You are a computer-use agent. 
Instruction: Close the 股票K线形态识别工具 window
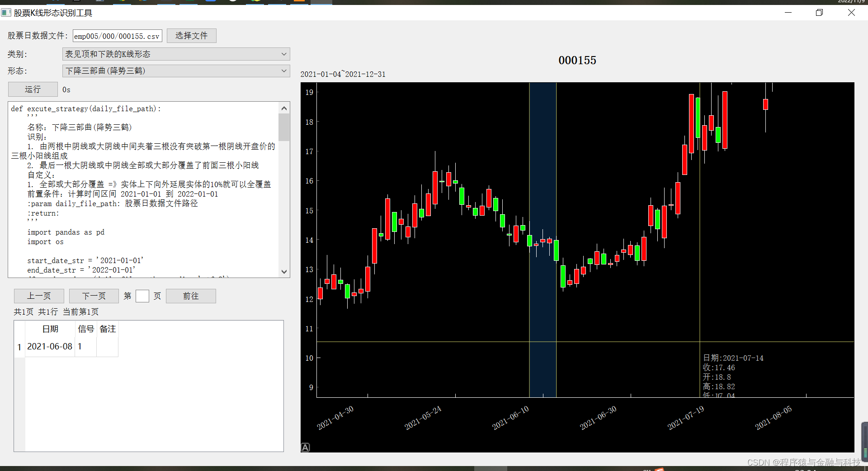tap(851, 13)
